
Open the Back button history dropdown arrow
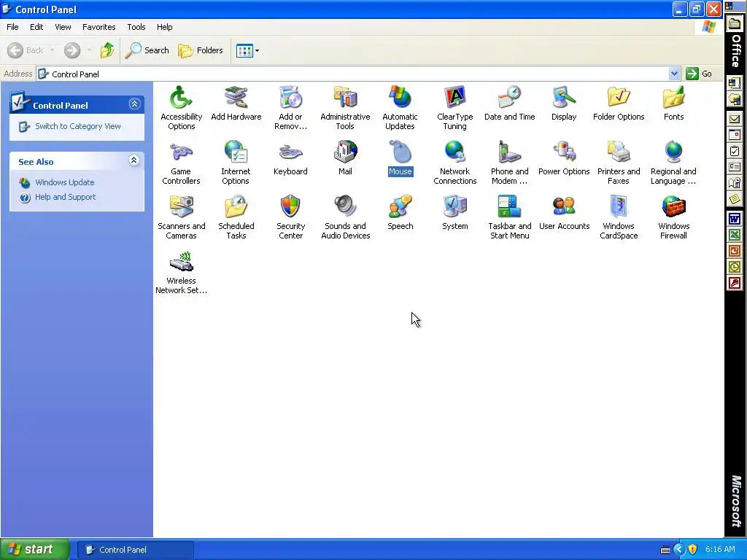point(52,50)
